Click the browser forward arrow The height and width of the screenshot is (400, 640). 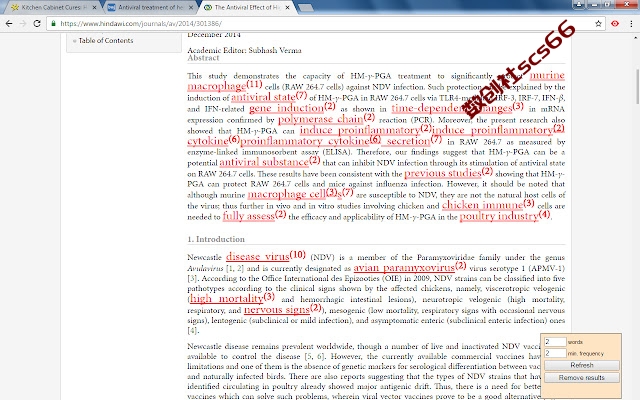click(23, 24)
